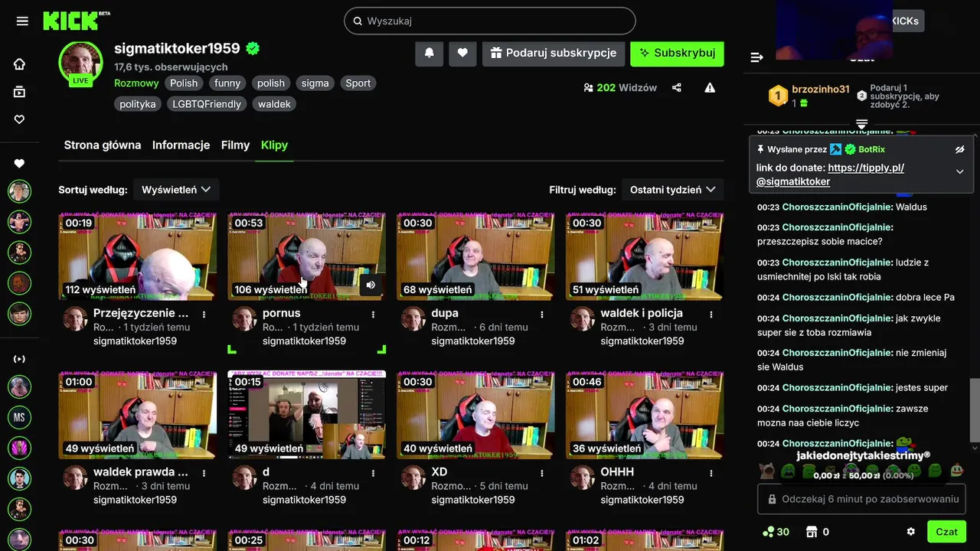Click Subskrybuj button
This screenshot has width=980, height=551.
pos(677,53)
